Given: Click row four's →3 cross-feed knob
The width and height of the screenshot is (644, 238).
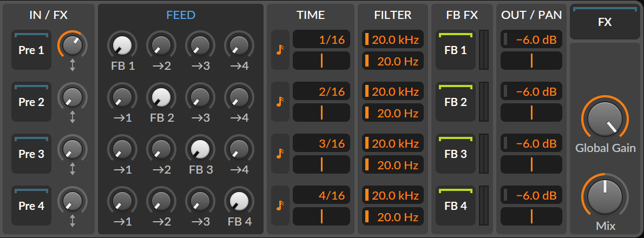Looking at the screenshot, I should (200, 201).
